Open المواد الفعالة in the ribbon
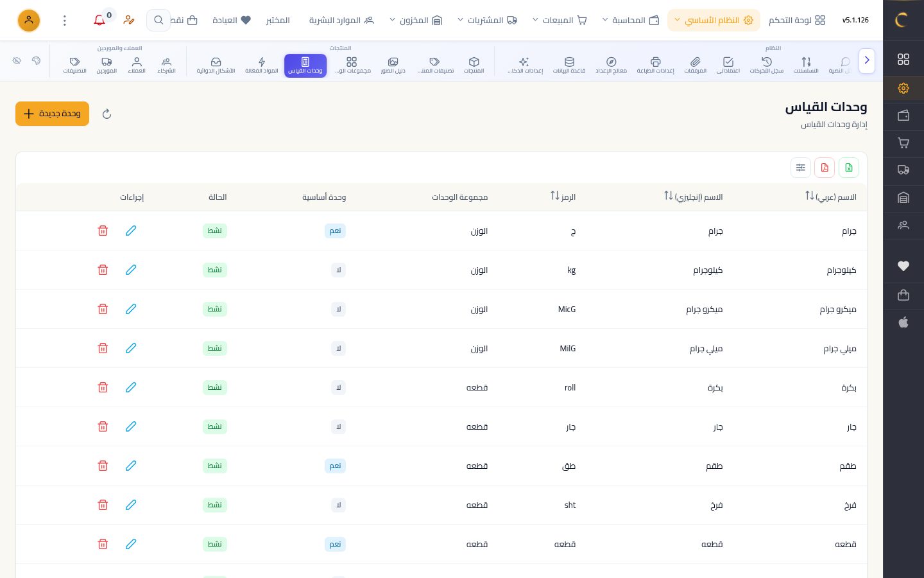 [262, 66]
